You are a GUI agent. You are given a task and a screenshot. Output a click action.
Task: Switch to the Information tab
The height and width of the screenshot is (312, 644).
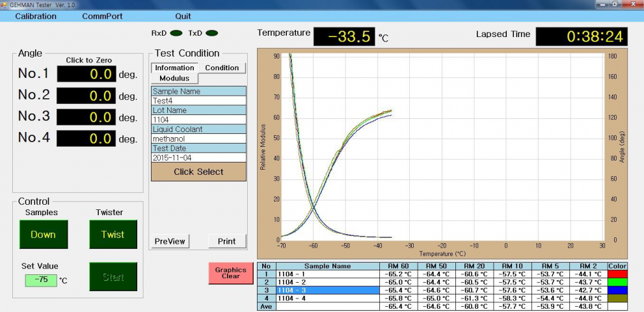pos(174,68)
